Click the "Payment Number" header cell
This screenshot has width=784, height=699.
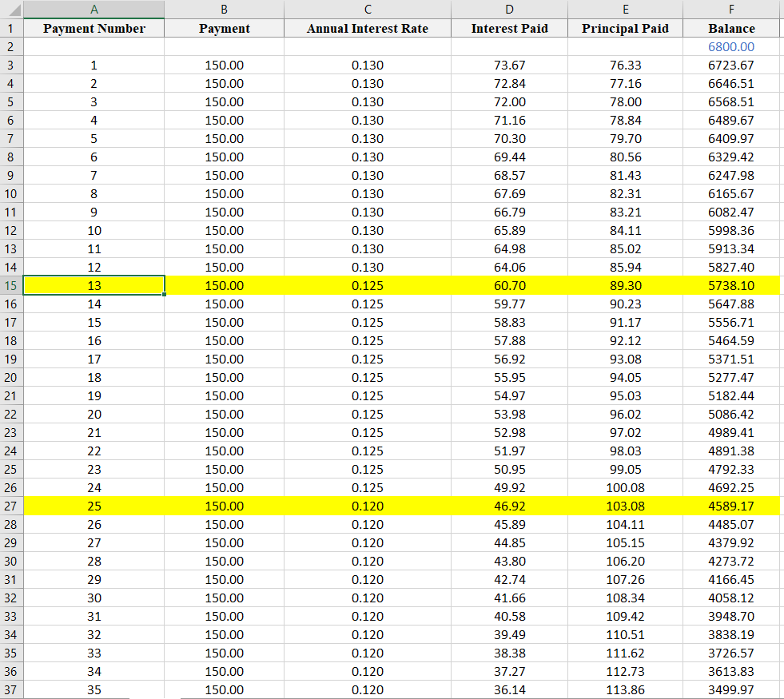94,28
